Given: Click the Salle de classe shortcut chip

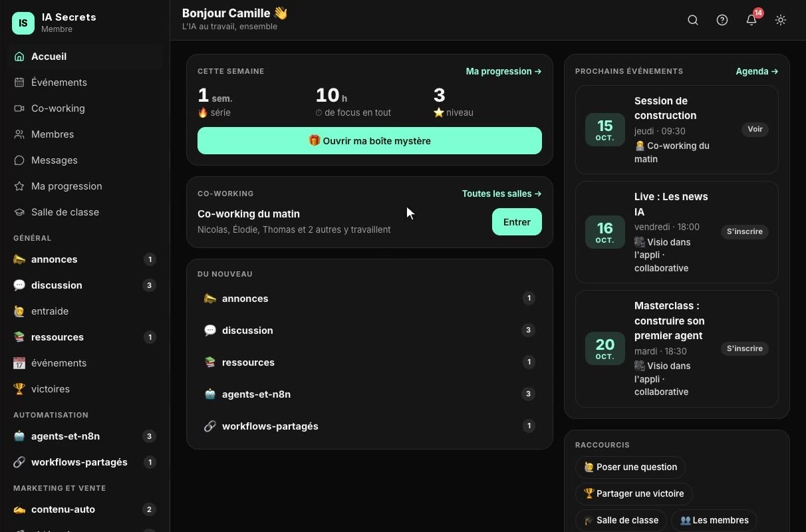Looking at the screenshot, I should (x=620, y=520).
